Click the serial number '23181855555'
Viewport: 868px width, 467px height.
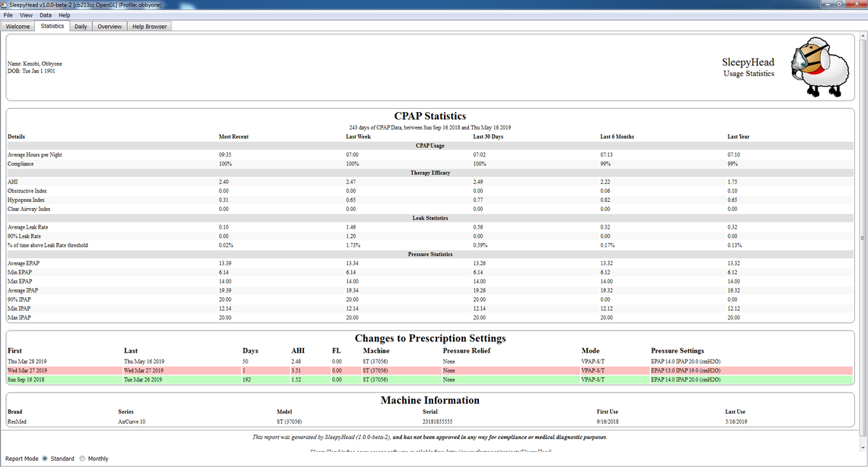[437, 421]
